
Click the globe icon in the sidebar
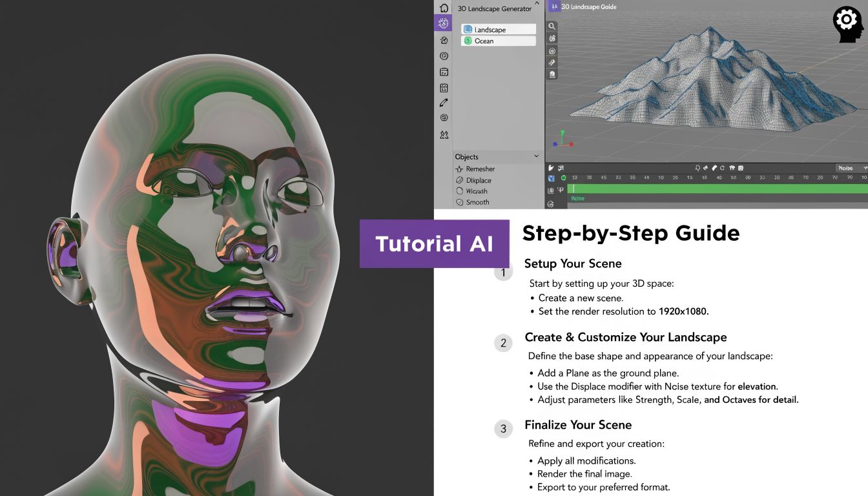[443, 117]
